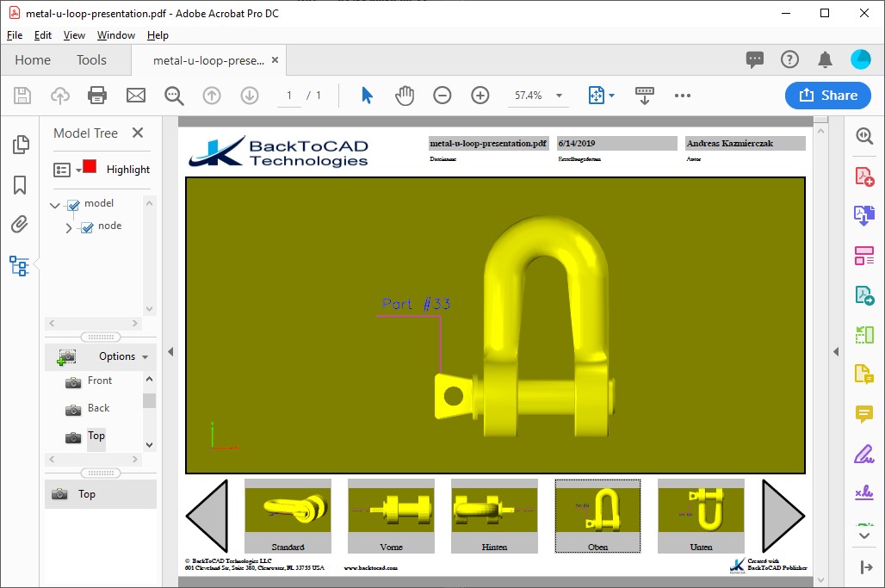This screenshot has width=885, height=588.
Task: Click the Standard view thumbnail
Action: (x=288, y=516)
